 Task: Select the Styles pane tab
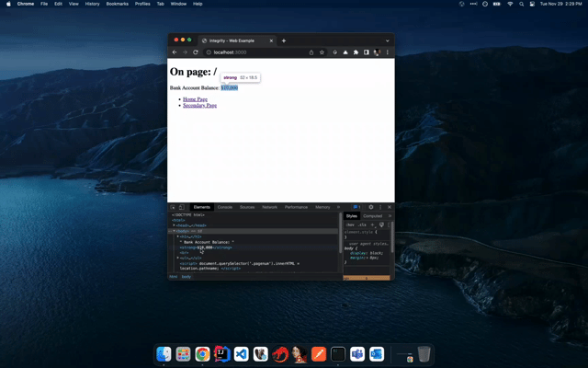(x=352, y=216)
